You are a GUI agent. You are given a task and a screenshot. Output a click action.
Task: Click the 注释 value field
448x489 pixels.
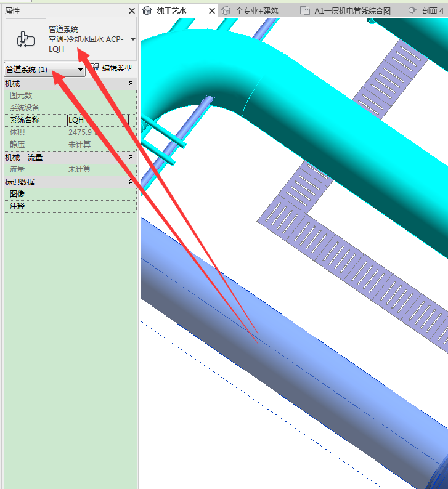97,206
